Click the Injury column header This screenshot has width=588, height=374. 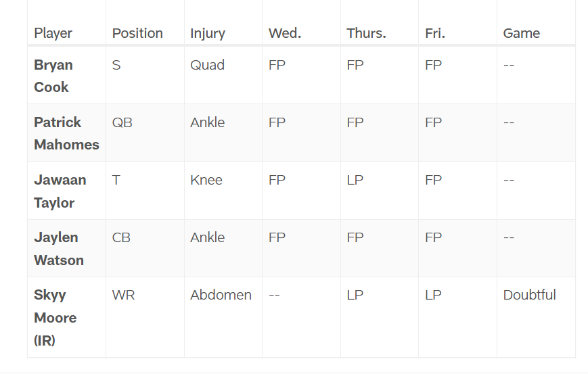208,33
